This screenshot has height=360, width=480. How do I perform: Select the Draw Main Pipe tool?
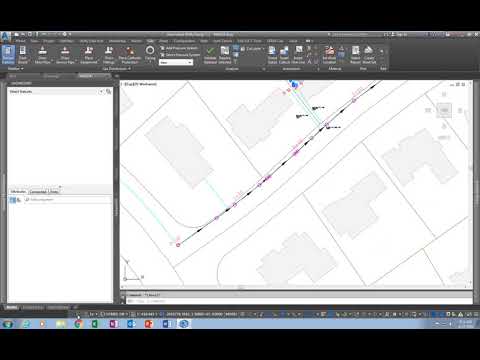point(42,55)
